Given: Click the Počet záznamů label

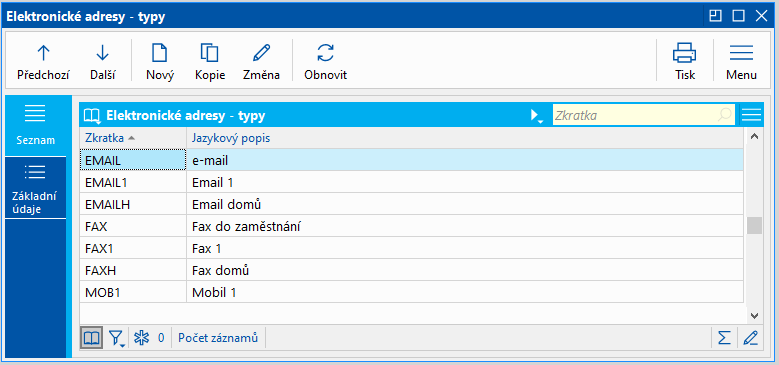Looking at the screenshot, I should (x=218, y=338).
